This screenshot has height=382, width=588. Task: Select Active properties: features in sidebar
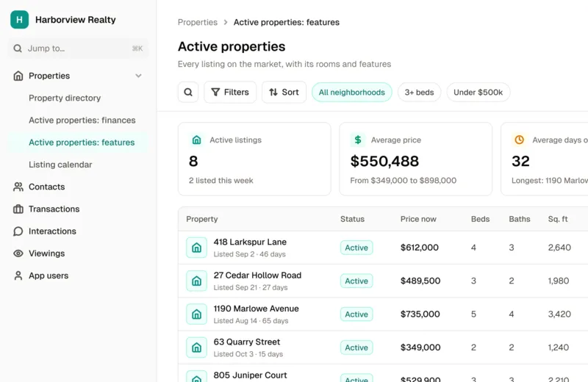pyautogui.click(x=78, y=143)
